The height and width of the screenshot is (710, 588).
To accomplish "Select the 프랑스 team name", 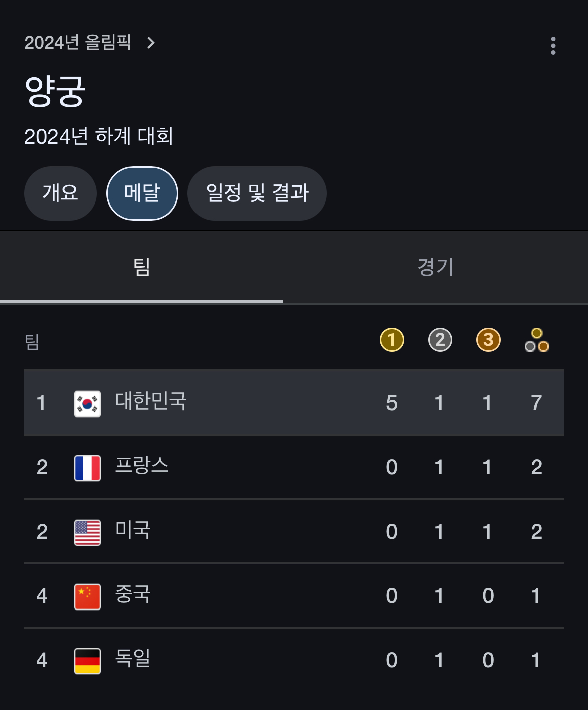I will pyautogui.click(x=142, y=466).
